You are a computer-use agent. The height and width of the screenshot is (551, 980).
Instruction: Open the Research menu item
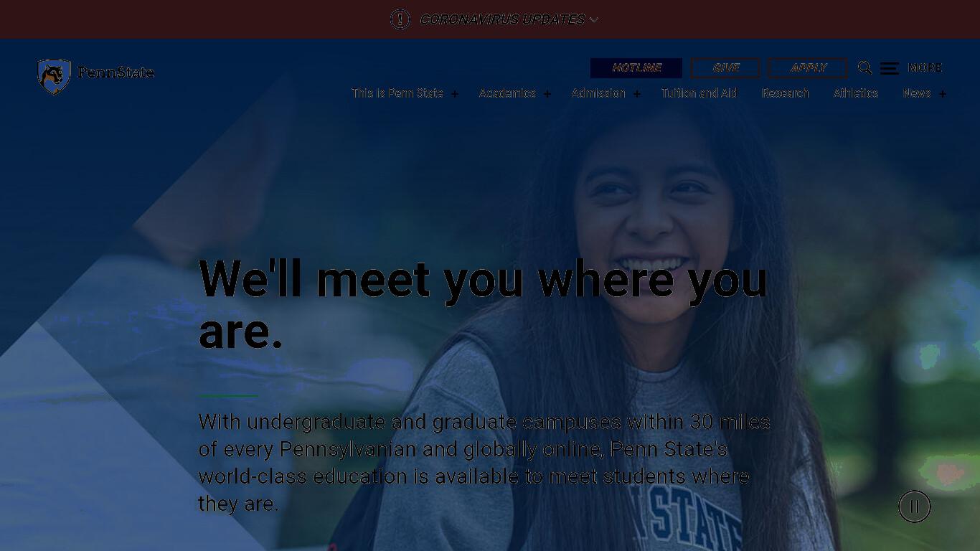[x=786, y=93]
